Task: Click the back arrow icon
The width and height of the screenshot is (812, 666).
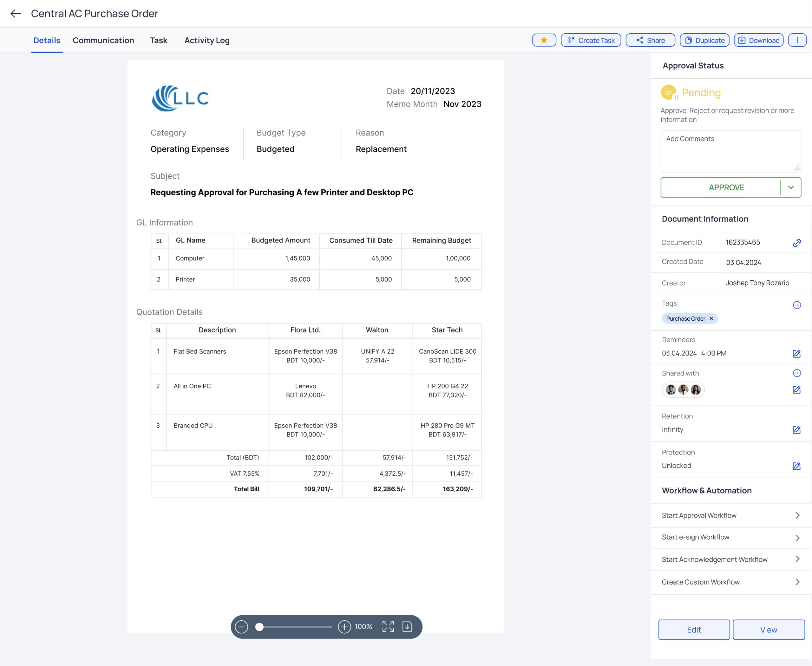Action: point(15,14)
